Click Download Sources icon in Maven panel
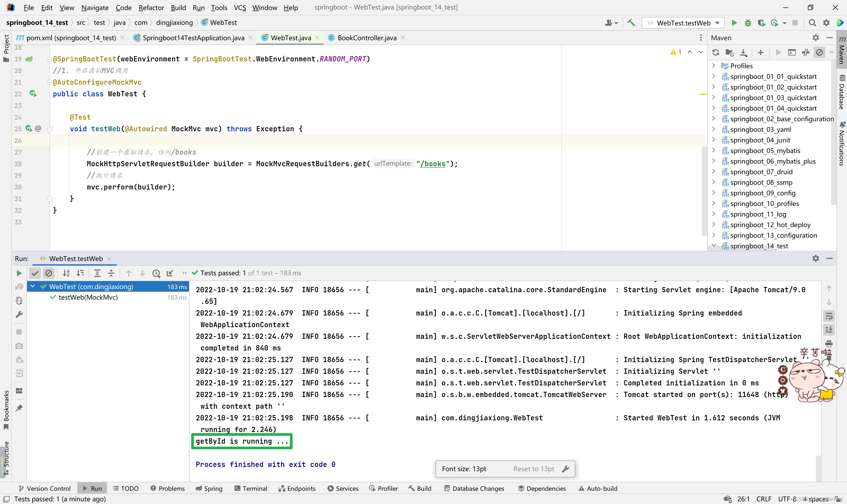 pos(744,52)
